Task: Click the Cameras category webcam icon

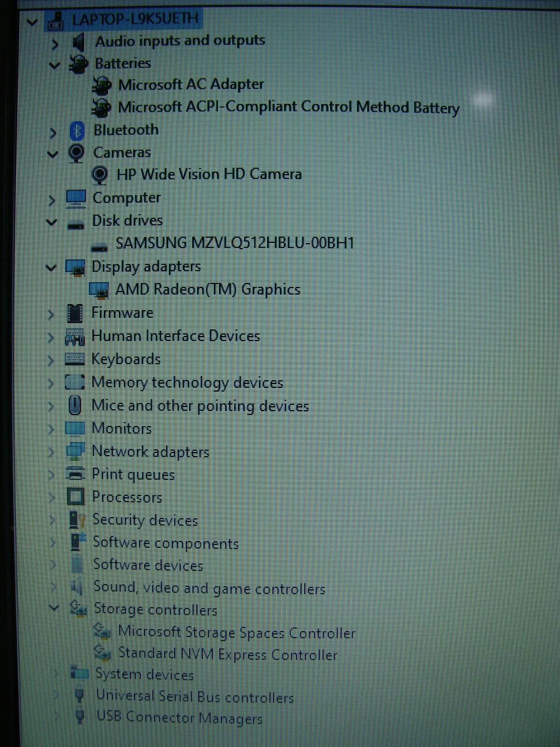Action: coord(76,153)
